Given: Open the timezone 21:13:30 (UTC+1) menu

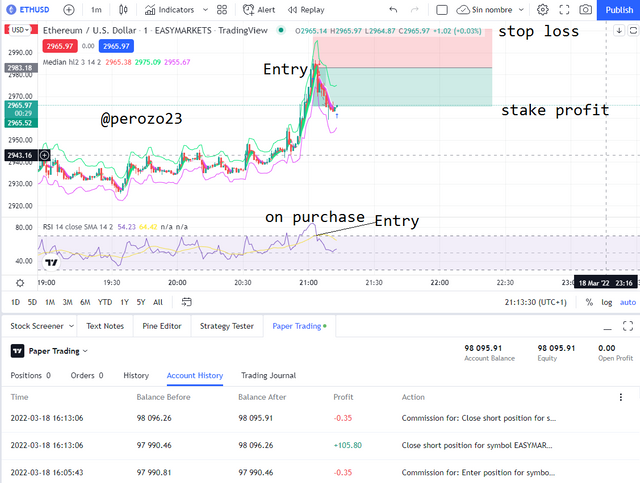Looking at the screenshot, I should pyautogui.click(x=536, y=302).
